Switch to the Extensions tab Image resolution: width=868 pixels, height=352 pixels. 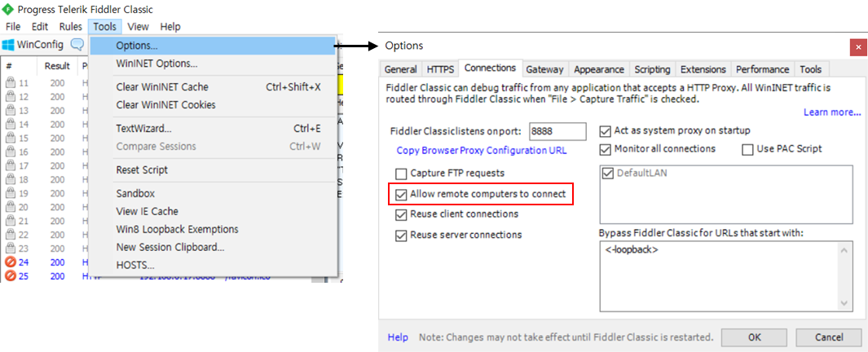[x=703, y=69]
